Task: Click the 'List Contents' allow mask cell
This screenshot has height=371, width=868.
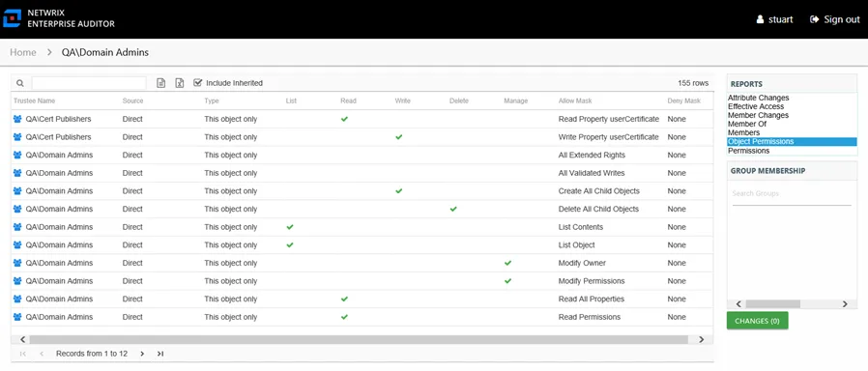Action: pos(581,227)
